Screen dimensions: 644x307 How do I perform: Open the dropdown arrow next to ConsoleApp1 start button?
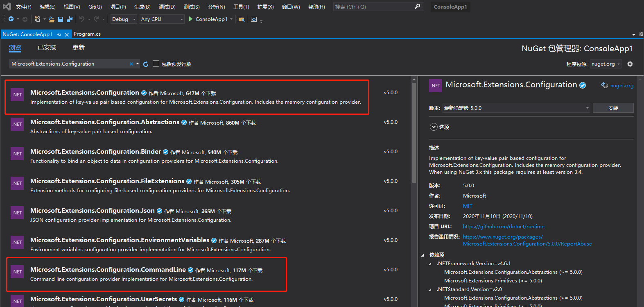pyautogui.click(x=231, y=19)
